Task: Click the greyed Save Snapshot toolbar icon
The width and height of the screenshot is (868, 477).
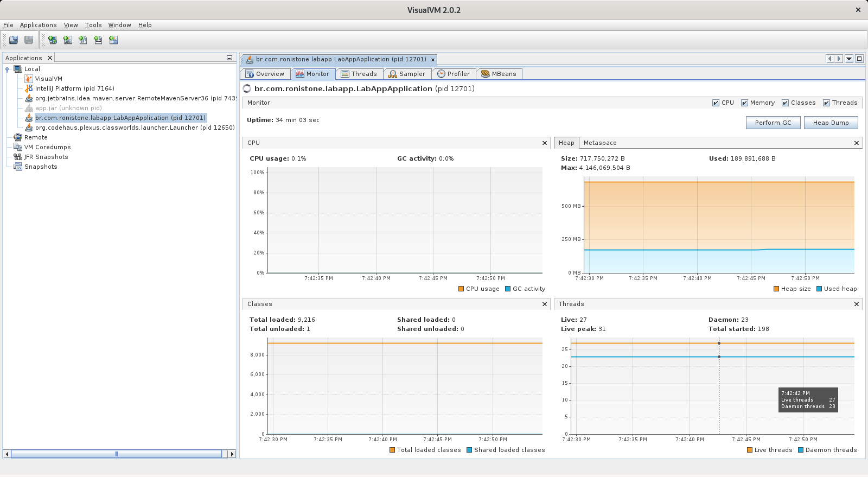Action: click(x=29, y=40)
